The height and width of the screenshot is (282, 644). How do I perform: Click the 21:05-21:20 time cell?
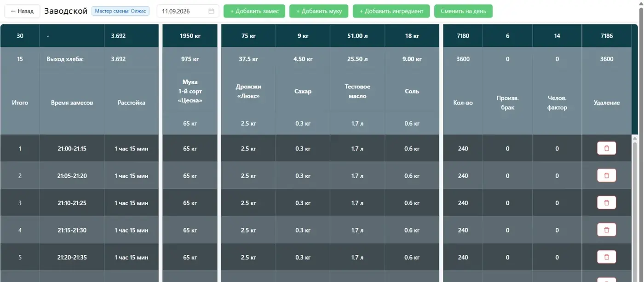[x=72, y=176]
